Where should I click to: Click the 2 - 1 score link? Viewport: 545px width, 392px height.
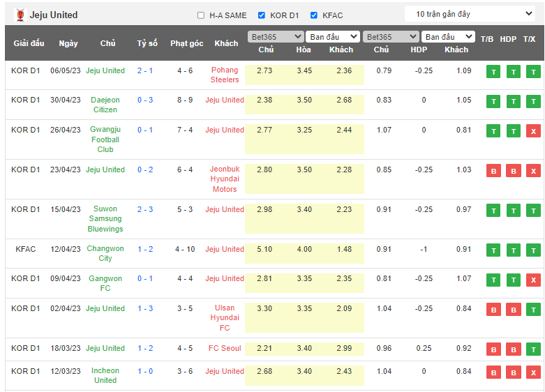tap(145, 70)
